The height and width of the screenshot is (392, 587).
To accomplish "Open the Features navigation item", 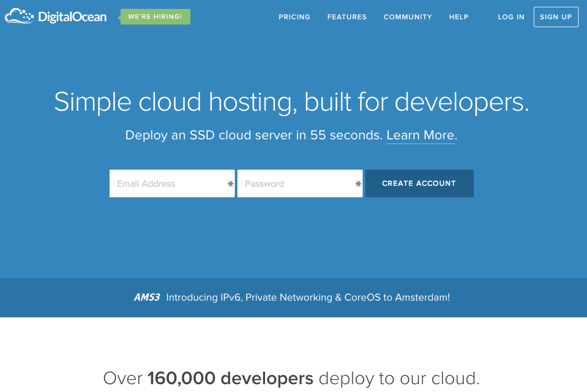I will 347,17.
